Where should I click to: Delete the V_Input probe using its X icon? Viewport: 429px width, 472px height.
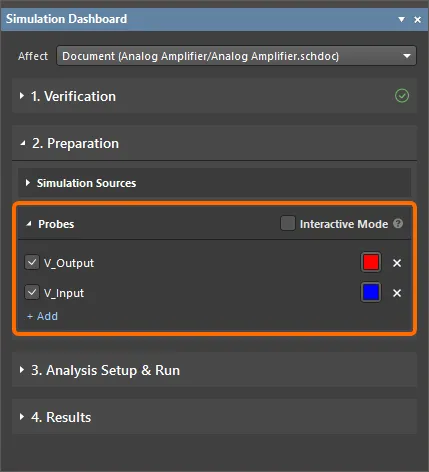pos(397,293)
